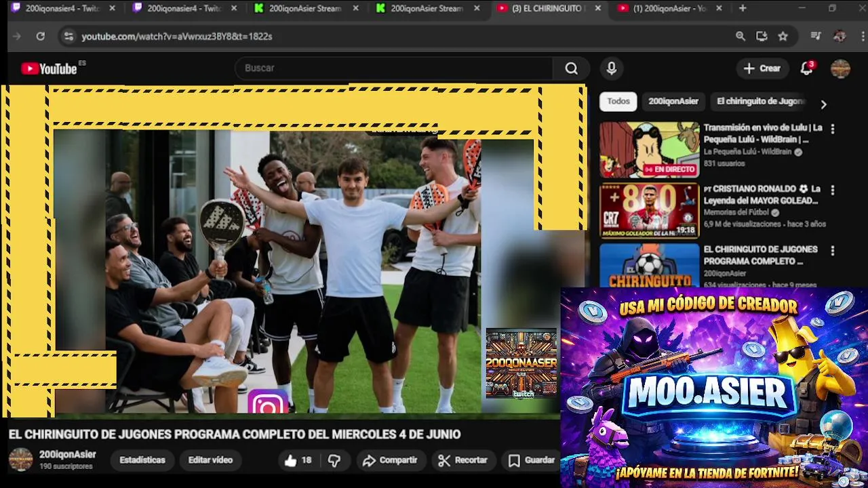Open Transmisión en vivo de Lulu title
This screenshot has height=488, width=868.
coord(763,134)
